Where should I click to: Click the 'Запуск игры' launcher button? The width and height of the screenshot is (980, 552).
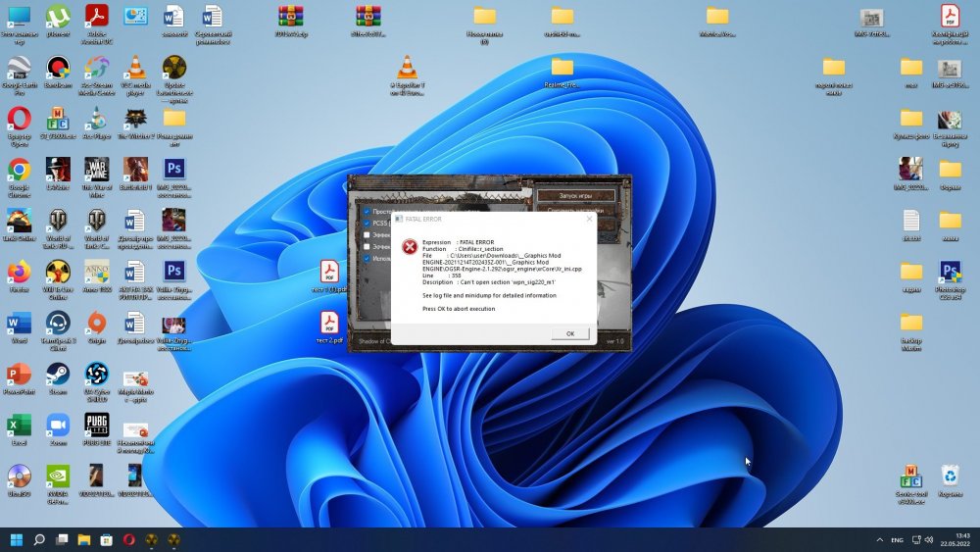pyautogui.click(x=575, y=196)
